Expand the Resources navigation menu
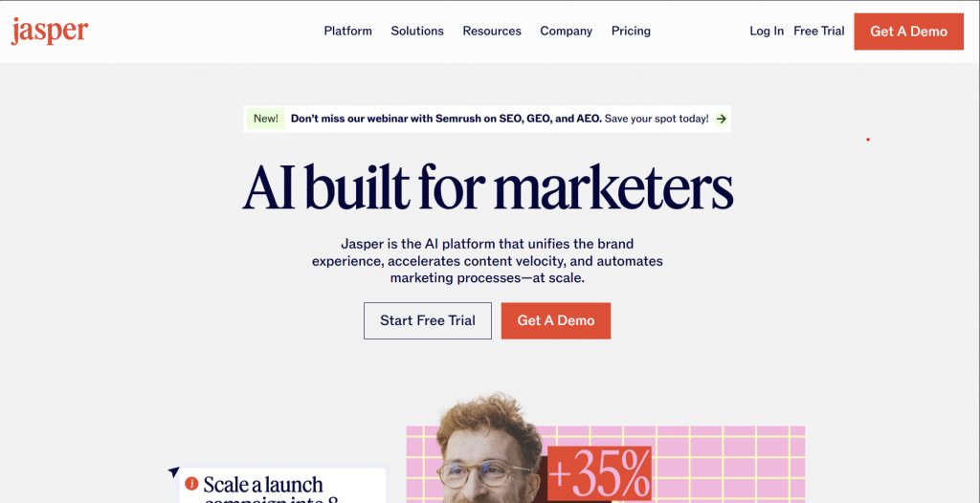Image resolution: width=980 pixels, height=503 pixels. [492, 31]
